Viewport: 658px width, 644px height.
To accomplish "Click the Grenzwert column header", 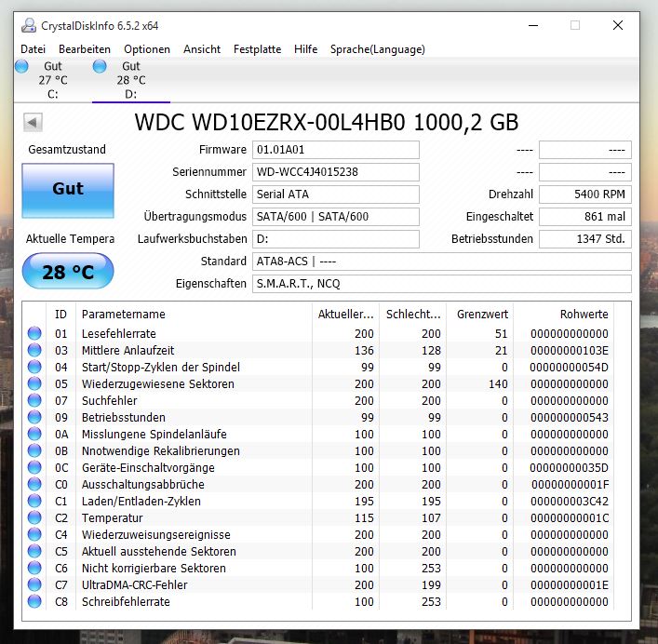I will click(x=480, y=315).
